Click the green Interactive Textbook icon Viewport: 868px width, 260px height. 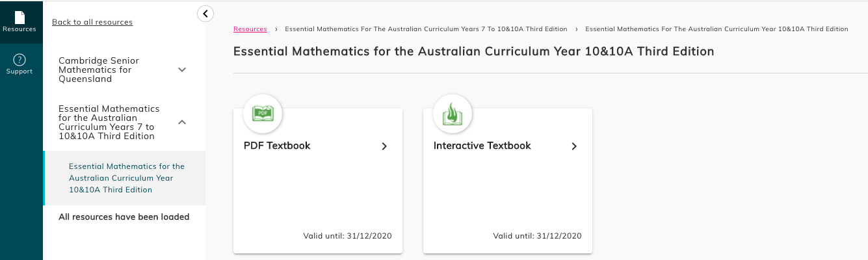pyautogui.click(x=453, y=114)
